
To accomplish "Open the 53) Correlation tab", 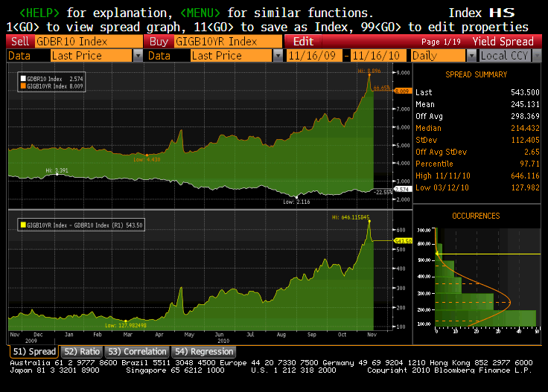I will click(x=136, y=351).
